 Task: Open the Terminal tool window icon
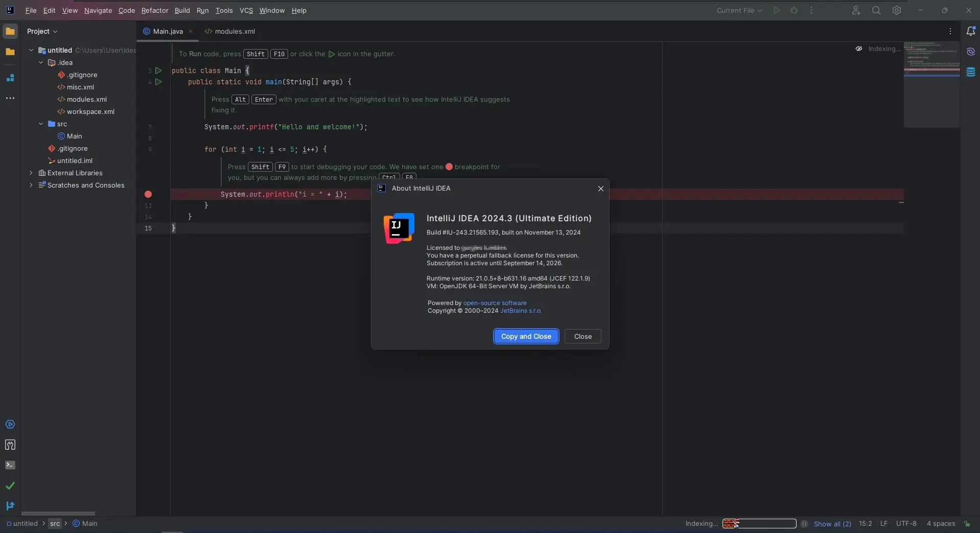pos(10,466)
